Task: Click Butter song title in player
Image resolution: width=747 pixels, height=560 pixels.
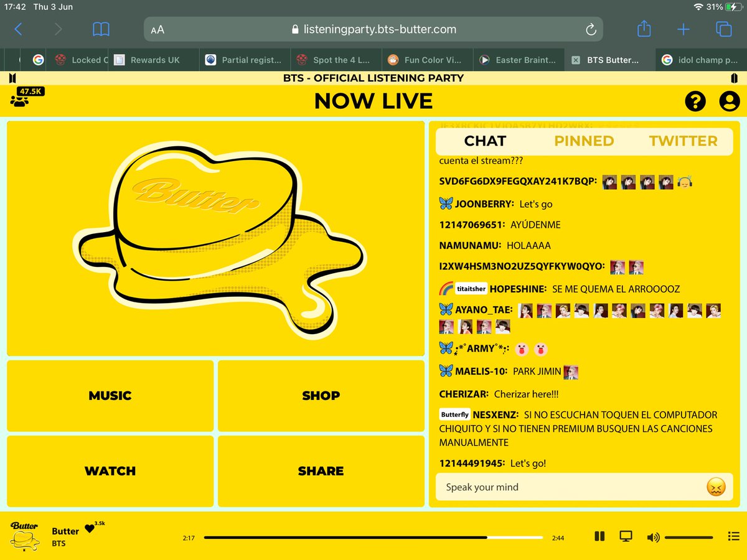Action: pyautogui.click(x=65, y=531)
